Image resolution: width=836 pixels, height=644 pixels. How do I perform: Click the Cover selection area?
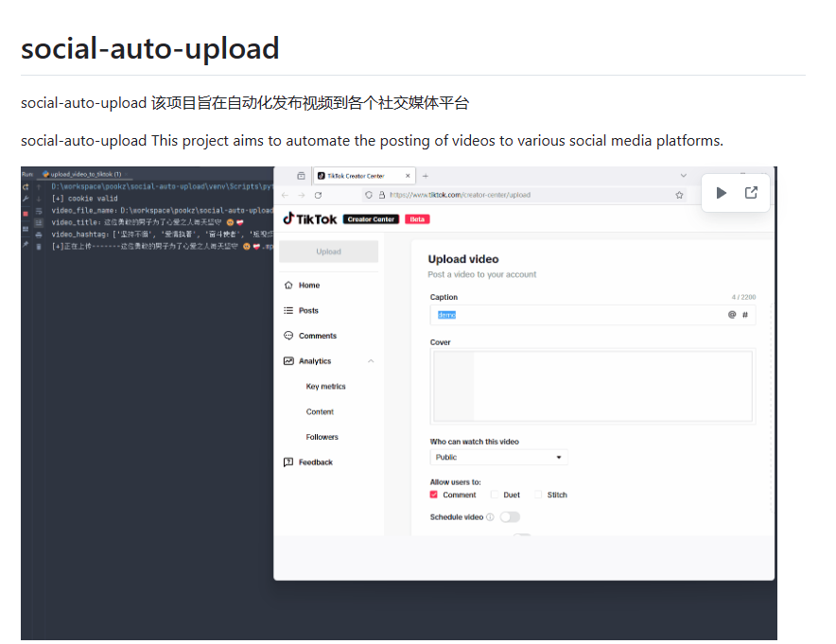point(593,387)
